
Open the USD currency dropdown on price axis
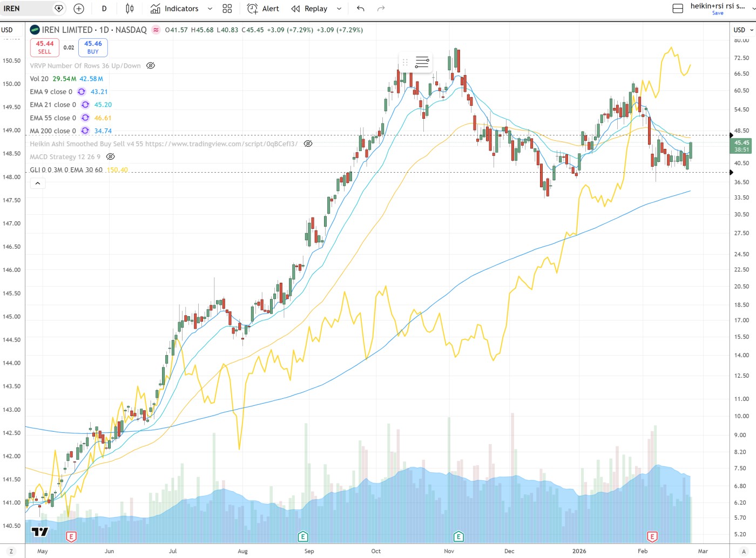(x=743, y=30)
